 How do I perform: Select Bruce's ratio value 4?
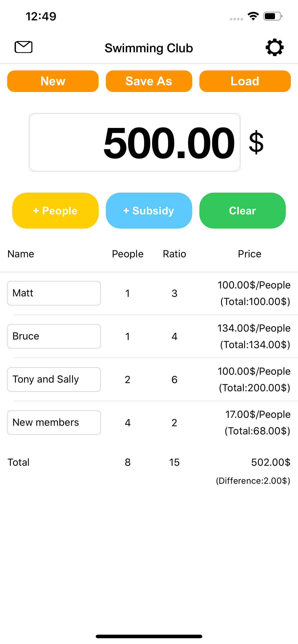coord(174,336)
